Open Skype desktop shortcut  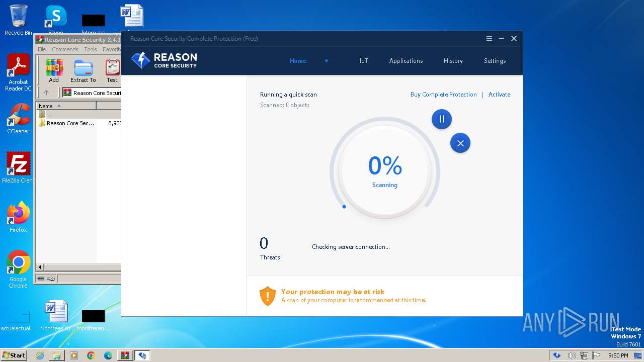(56, 21)
